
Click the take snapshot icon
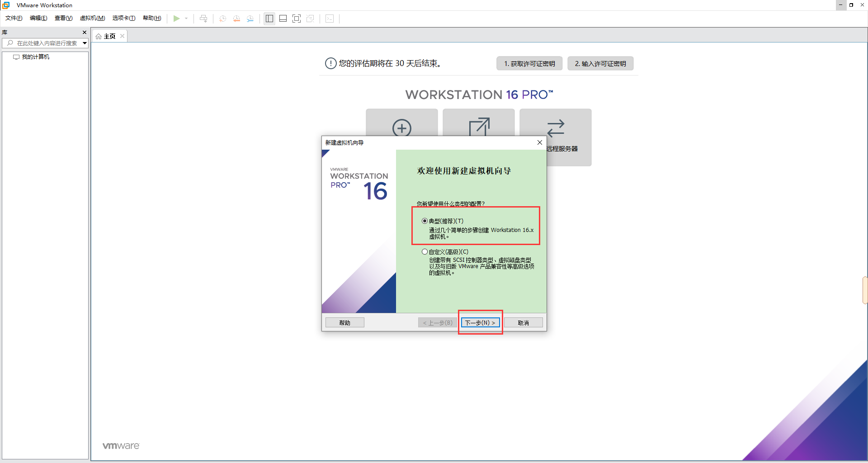223,19
